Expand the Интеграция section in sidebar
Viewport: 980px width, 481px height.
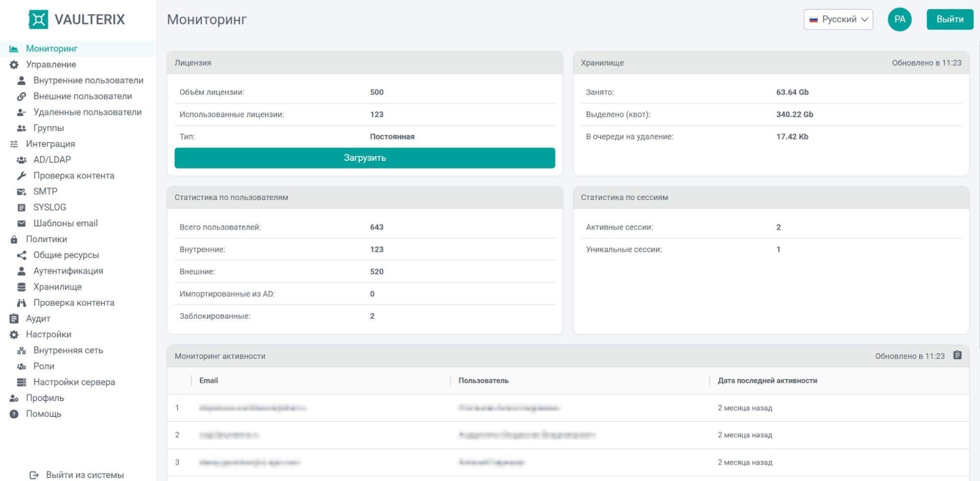coord(50,144)
